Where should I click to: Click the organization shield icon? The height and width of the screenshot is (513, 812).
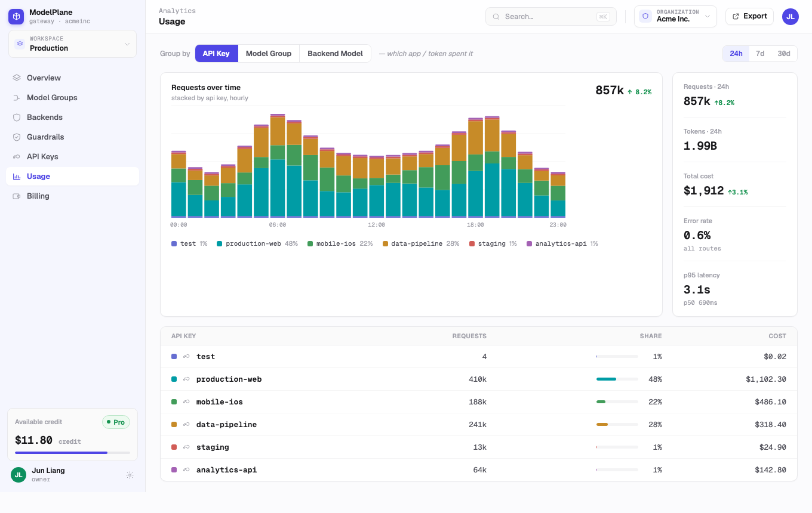click(x=645, y=16)
